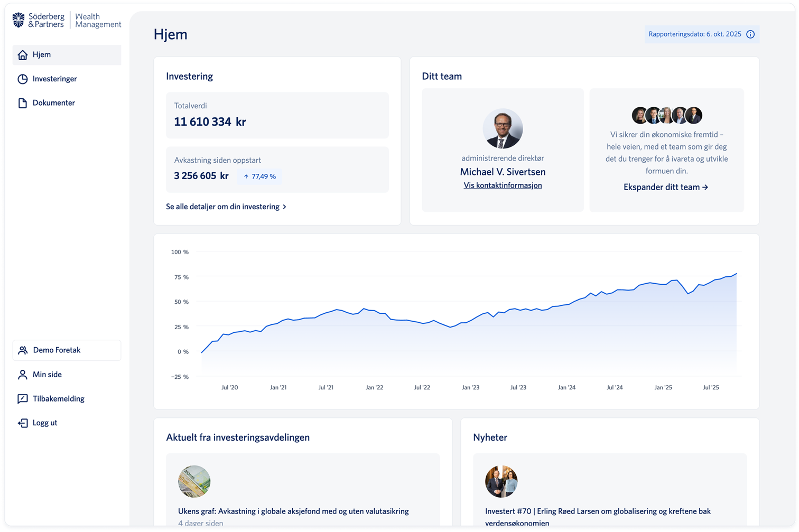Open the Demo Foretak account switcher
Viewport: 799px width, 532px height.
(67, 350)
